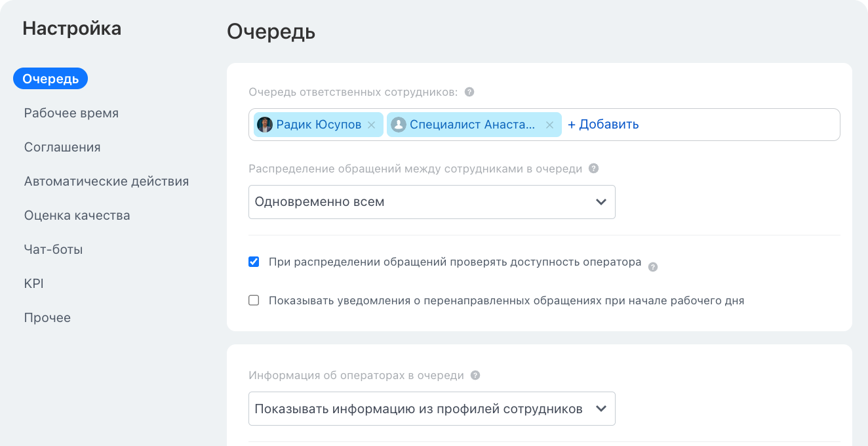Enable redirected requests notifications checkbox
This screenshot has height=446, width=868.
[x=254, y=300]
